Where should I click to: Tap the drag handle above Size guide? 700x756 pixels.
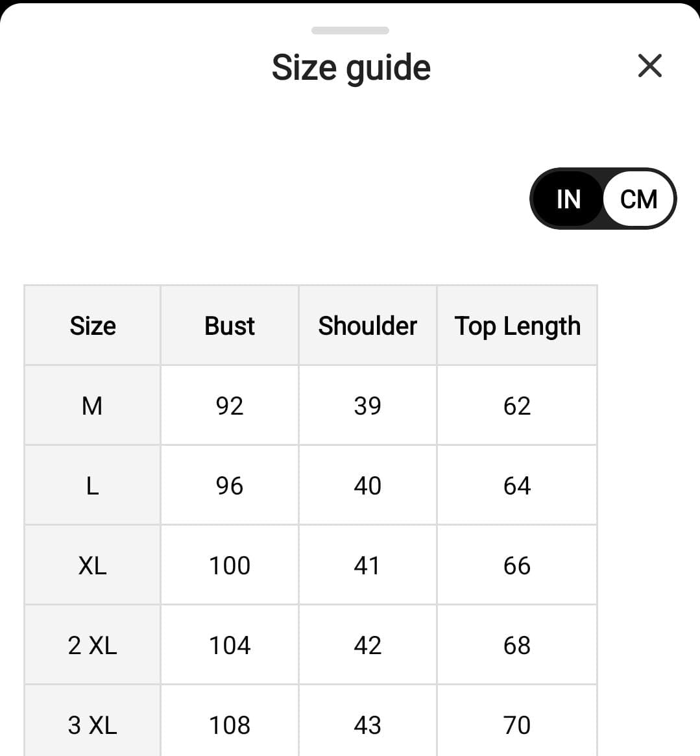[x=350, y=30]
